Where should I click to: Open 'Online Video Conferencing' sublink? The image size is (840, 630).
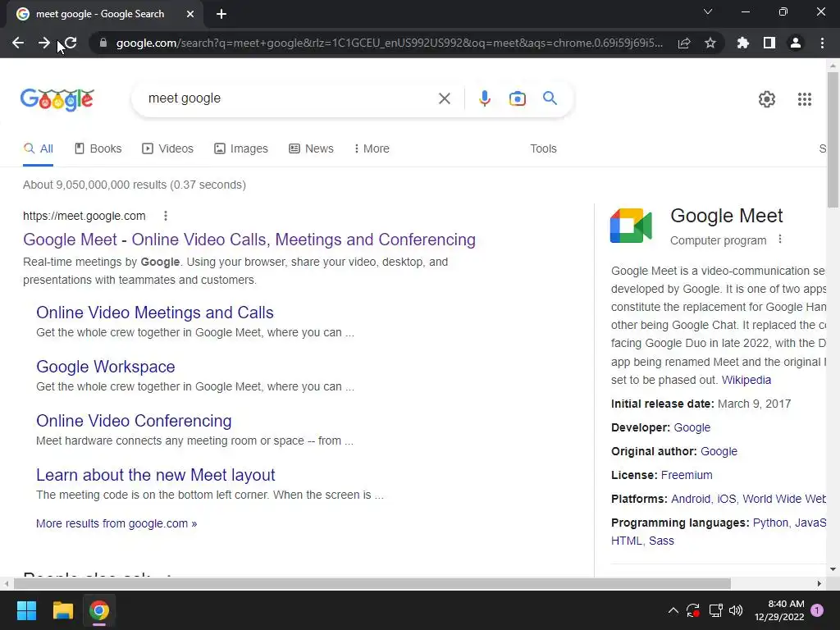(134, 421)
